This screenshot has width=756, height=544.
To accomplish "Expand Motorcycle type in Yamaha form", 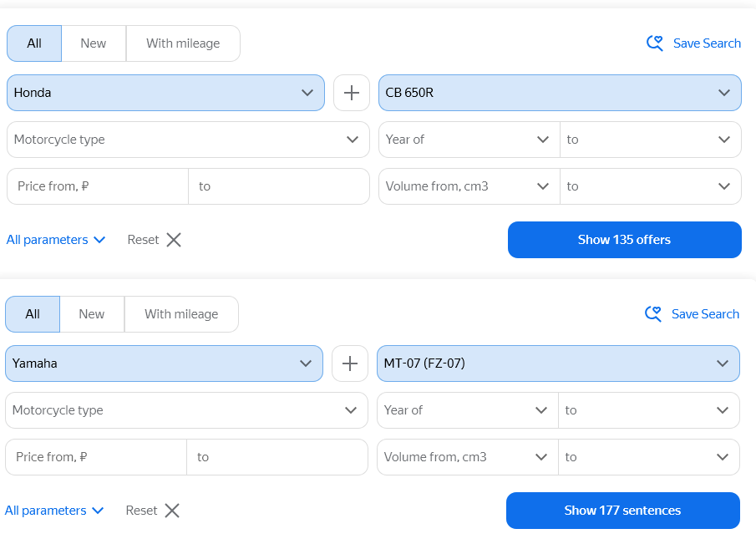I will pos(186,410).
